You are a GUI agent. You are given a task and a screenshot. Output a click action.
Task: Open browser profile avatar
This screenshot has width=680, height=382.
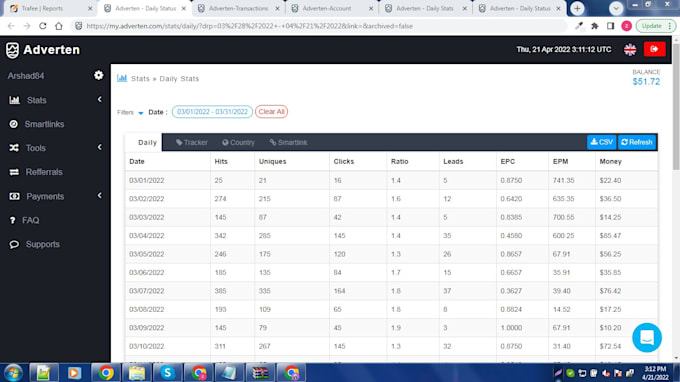click(x=626, y=26)
